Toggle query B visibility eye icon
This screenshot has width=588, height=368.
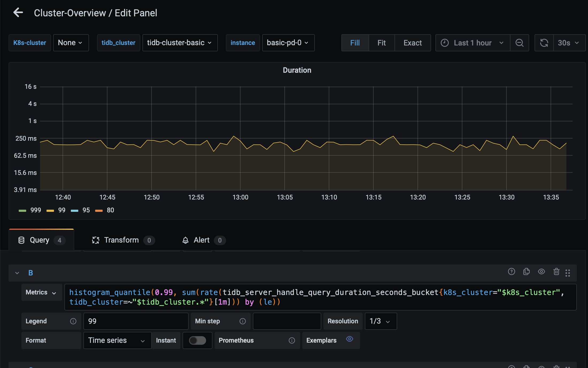(x=541, y=272)
